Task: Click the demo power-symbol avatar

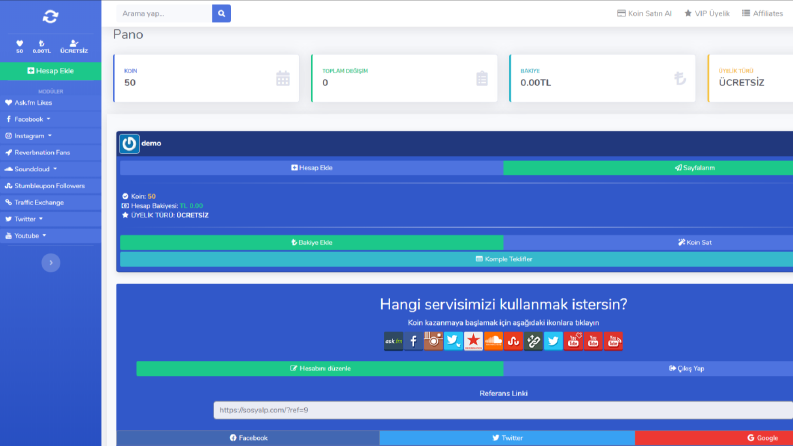Action: point(129,144)
